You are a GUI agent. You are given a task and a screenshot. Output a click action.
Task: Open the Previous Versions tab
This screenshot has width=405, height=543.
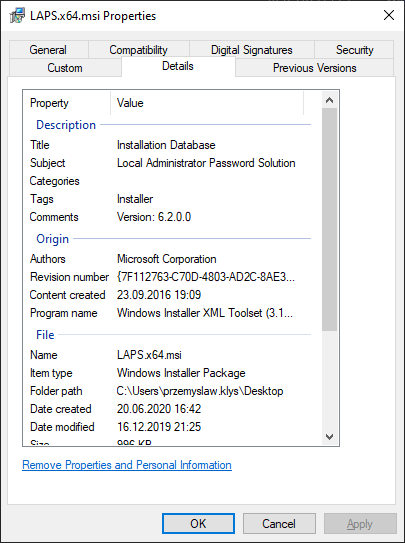click(315, 68)
